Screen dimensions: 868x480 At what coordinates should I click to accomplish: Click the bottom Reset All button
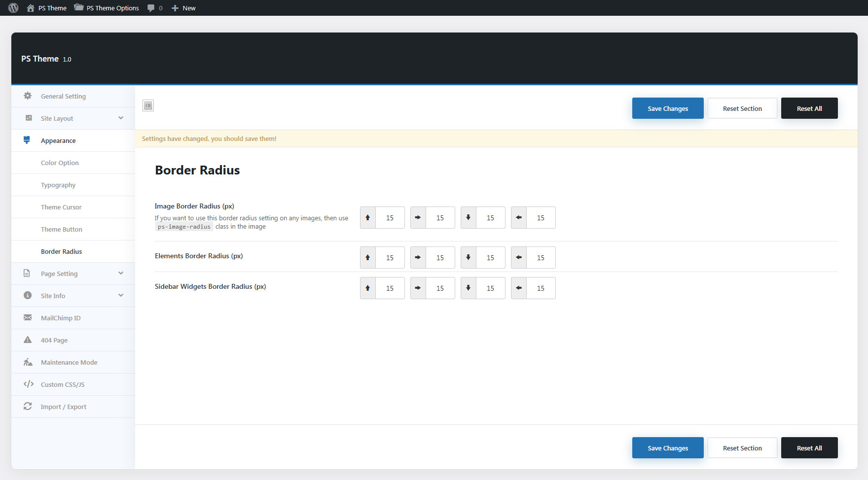click(x=809, y=448)
